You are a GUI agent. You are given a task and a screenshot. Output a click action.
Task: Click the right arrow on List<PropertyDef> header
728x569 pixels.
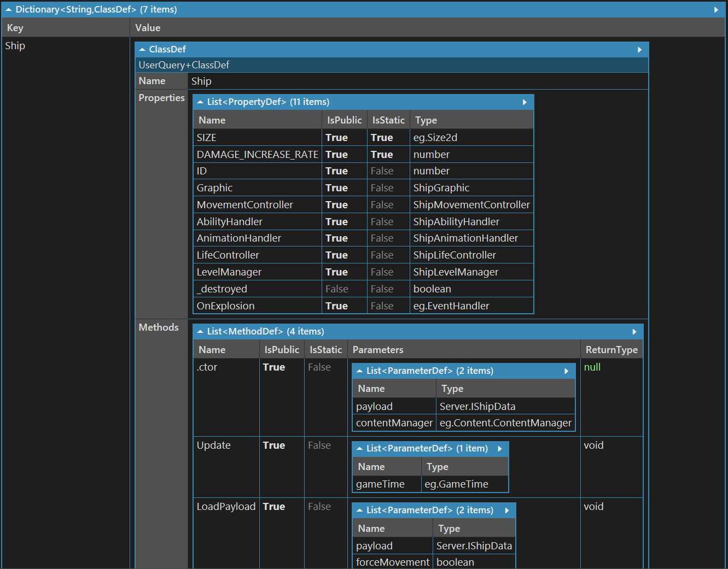[x=525, y=102]
